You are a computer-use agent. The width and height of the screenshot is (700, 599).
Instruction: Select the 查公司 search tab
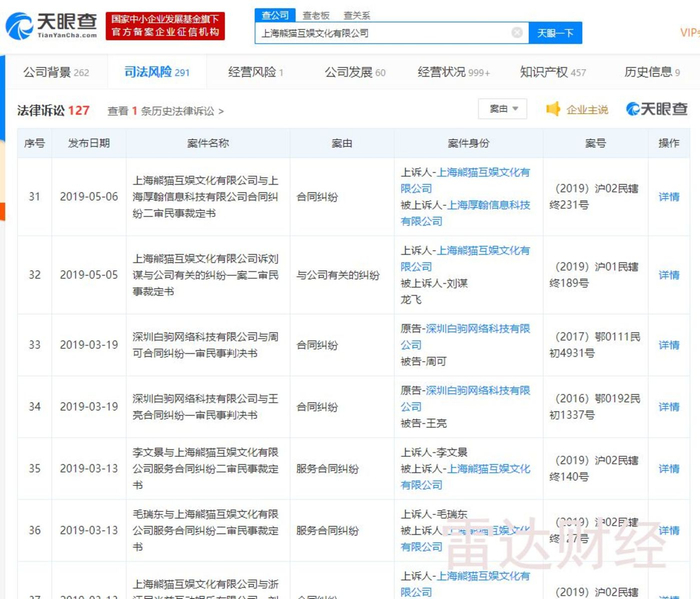(275, 15)
